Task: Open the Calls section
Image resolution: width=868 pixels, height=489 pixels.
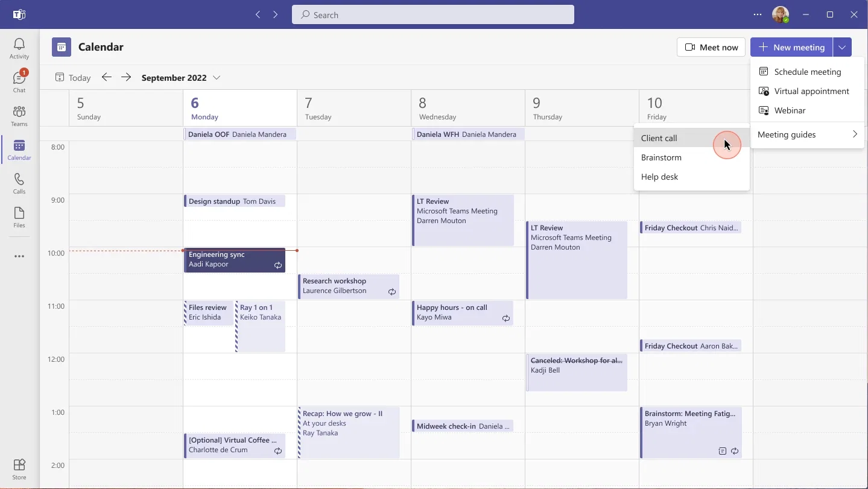Action: pos(19,184)
